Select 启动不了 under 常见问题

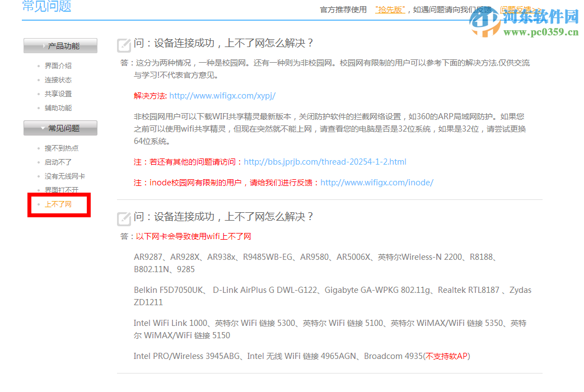tap(58, 162)
